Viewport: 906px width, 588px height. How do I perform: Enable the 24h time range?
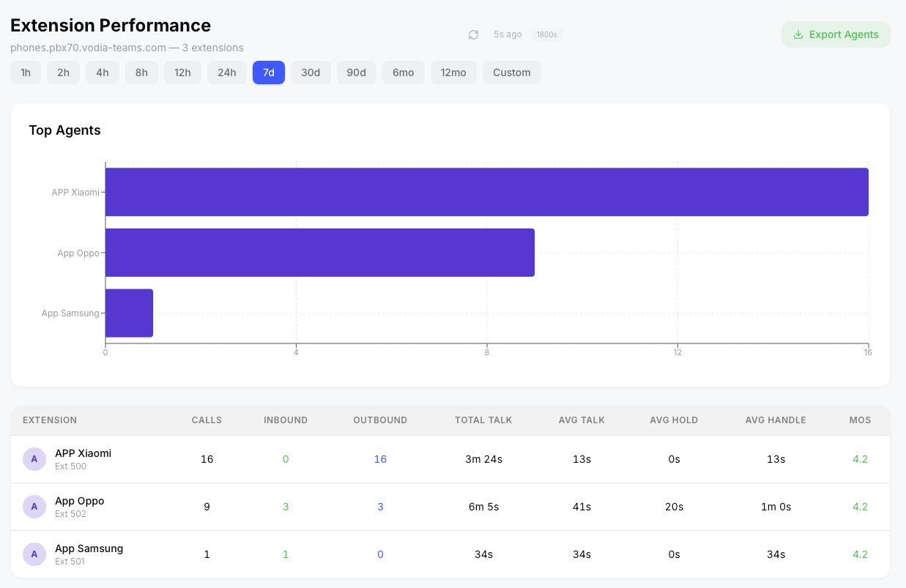coord(226,72)
